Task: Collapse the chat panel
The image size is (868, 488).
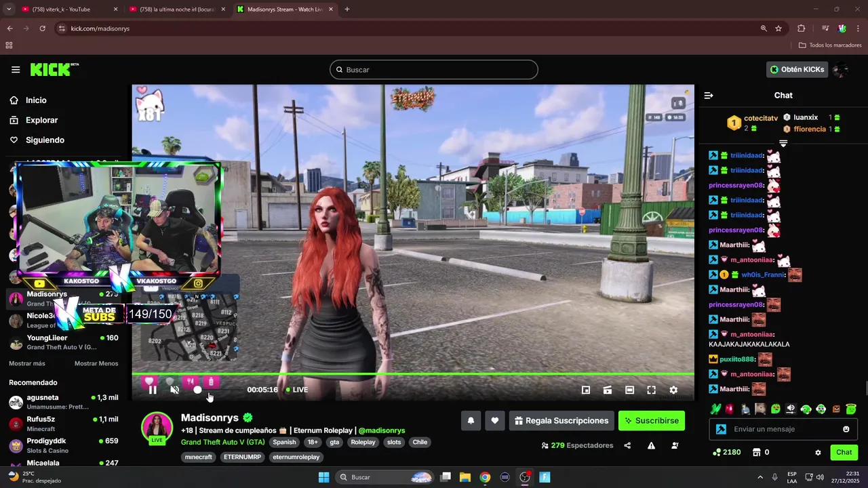Action: 709,96
